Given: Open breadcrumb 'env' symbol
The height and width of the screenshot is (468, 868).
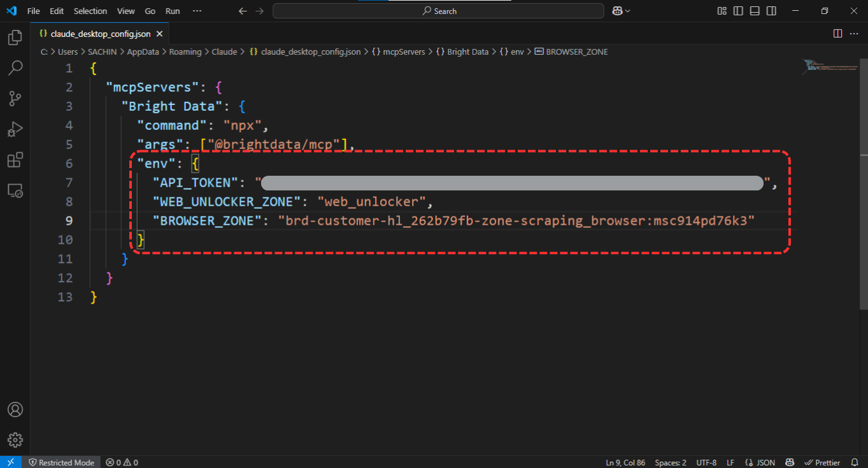Looking at the screenshot, I should (x=511, y=52).
